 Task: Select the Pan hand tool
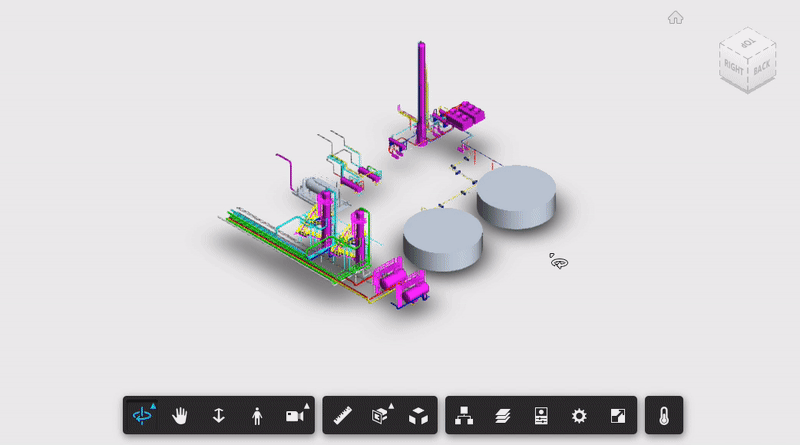pyautogui.click(x=180, y=416)
